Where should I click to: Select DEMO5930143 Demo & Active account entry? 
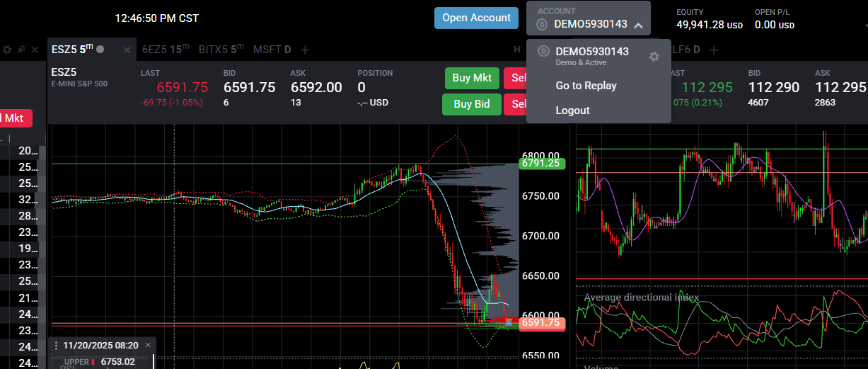[x=591, y=56]
